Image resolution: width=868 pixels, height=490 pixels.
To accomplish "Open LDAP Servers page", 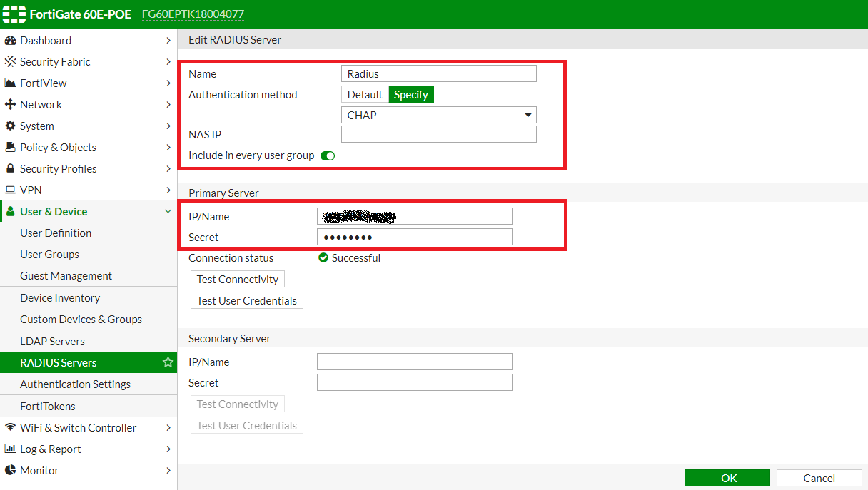I will click(x=52, y=341).
